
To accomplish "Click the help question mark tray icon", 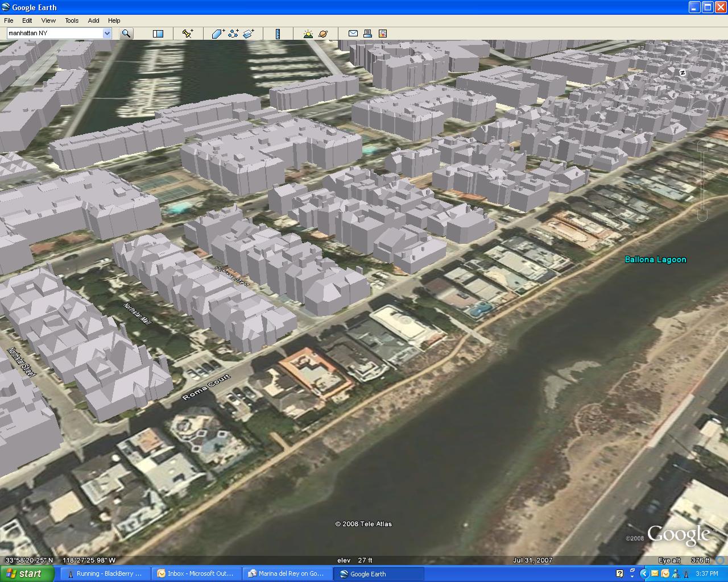I will click(x=619, y=573).
